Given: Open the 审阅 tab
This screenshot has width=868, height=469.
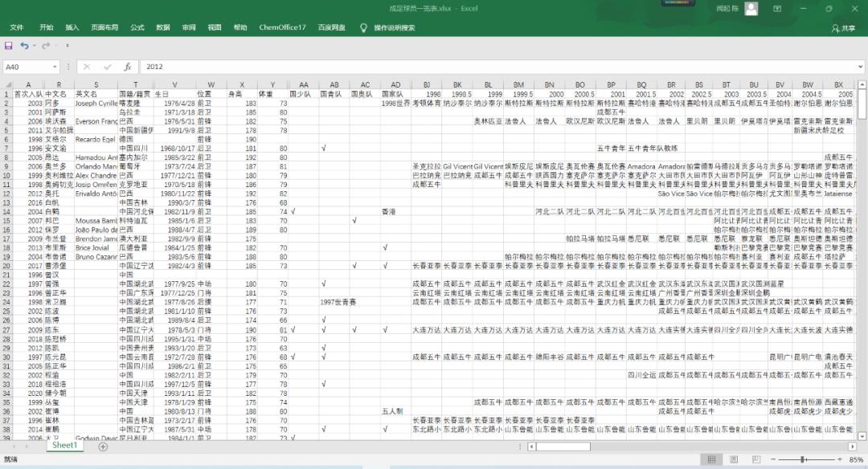Looking at the screenshot, I should click(189, 27).
